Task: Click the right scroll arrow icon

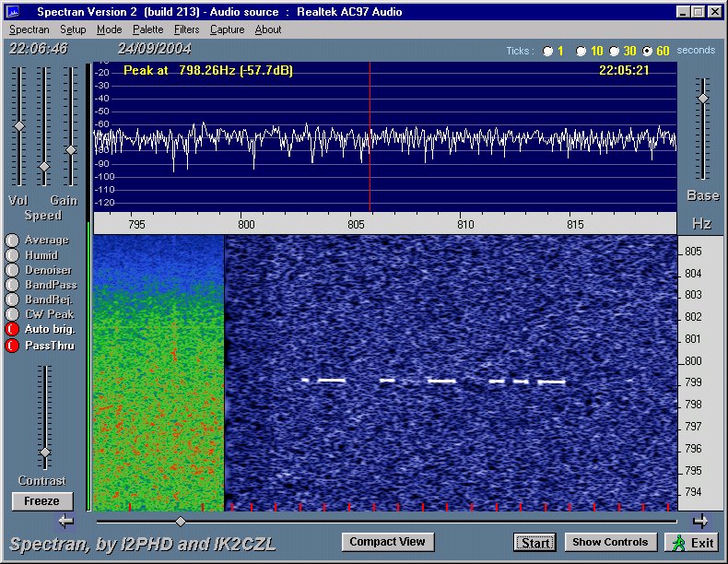Action: pyautogui.click(x=700, y=521)
